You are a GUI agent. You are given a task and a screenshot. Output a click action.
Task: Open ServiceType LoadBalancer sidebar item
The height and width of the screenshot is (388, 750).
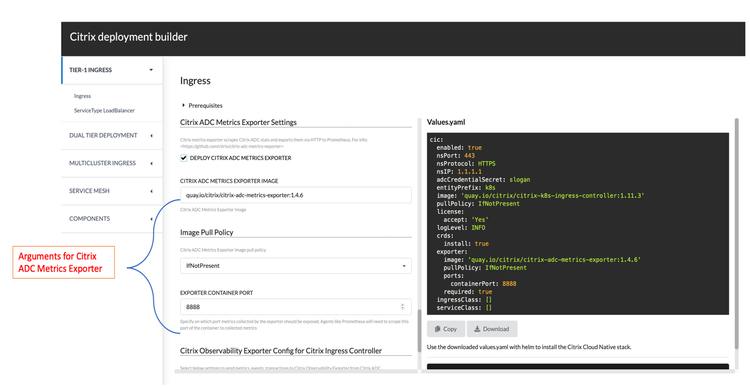pos(104,111)
